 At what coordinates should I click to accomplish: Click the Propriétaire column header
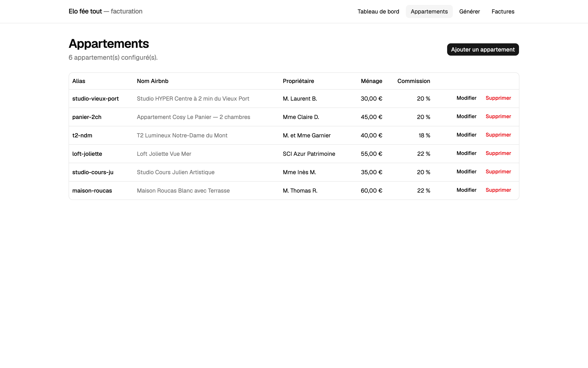(298, 81)
